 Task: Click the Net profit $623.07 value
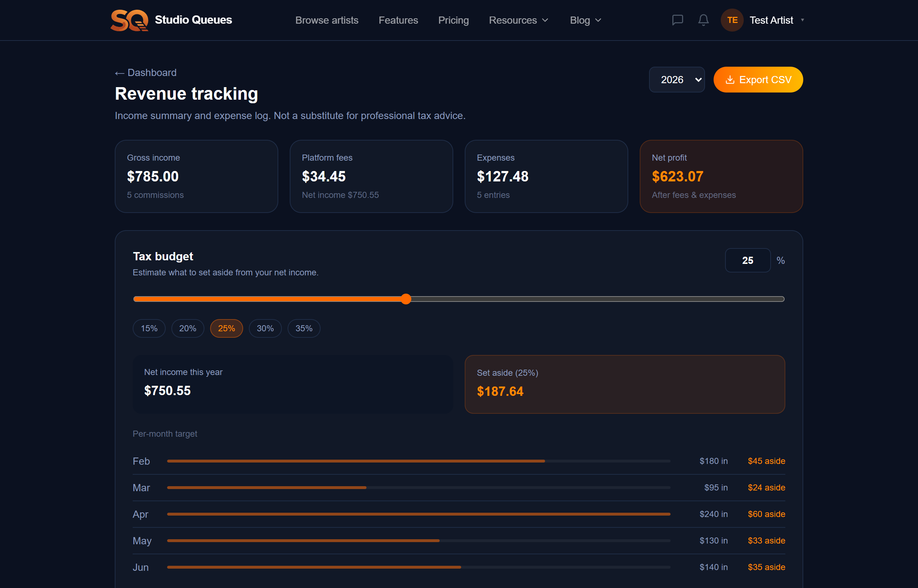pos(677,176)
